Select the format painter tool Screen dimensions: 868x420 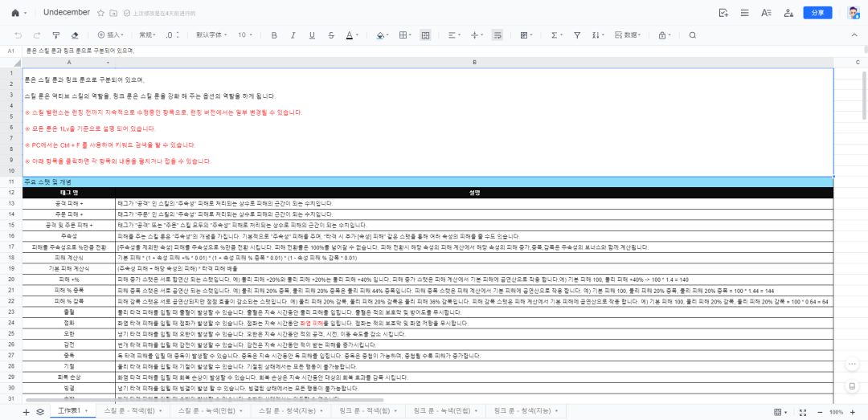(56, 35)
